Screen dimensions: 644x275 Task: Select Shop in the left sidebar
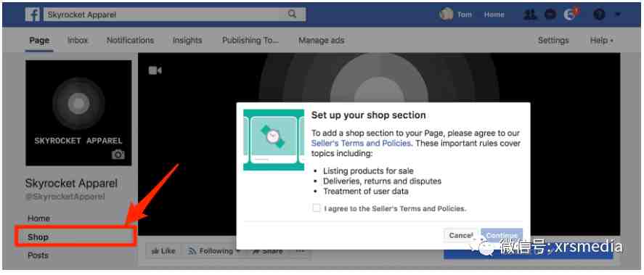76,237
